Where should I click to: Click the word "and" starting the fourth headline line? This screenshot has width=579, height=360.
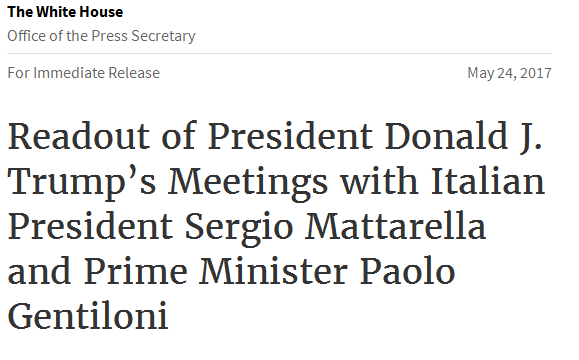coord(39,271)
